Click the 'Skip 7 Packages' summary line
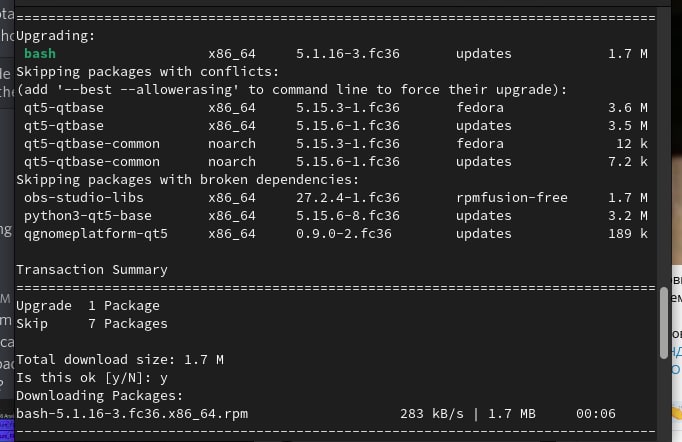This screenshot has width=682, height=442. [92, 324]
